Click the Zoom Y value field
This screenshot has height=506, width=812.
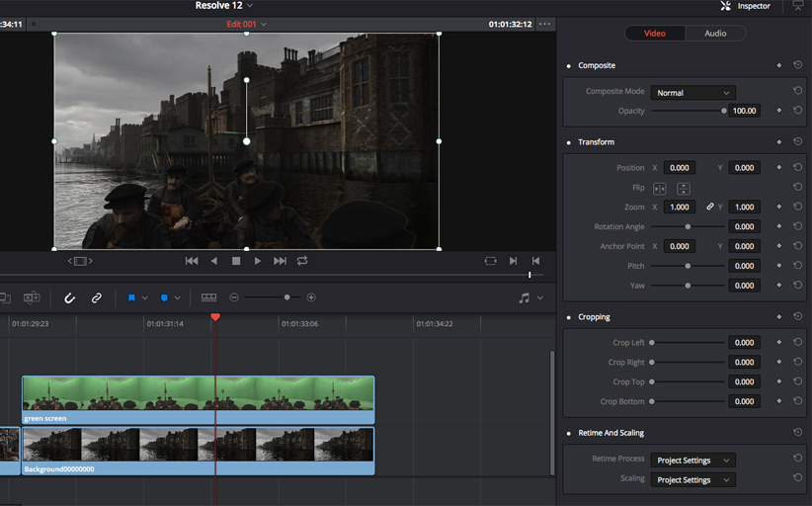[744, 208]
